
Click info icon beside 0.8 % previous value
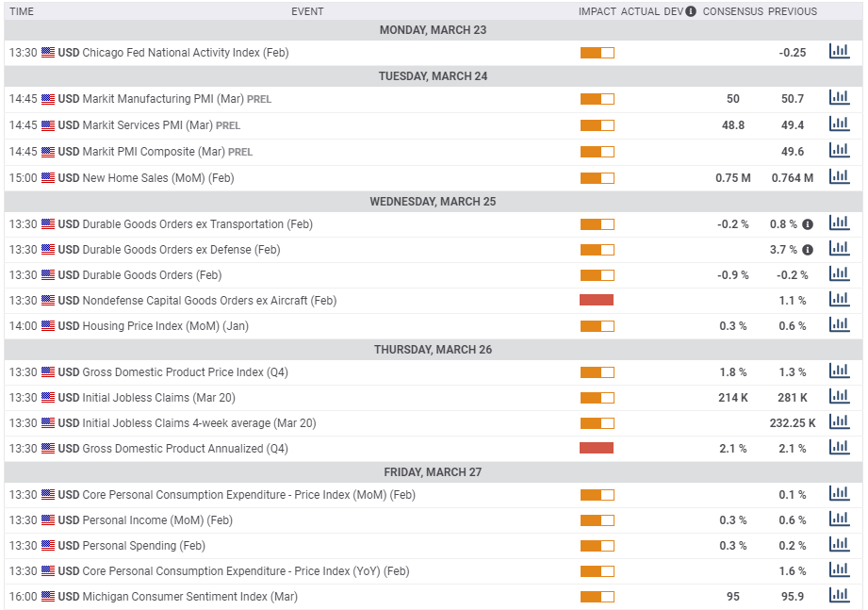[808, 224]
